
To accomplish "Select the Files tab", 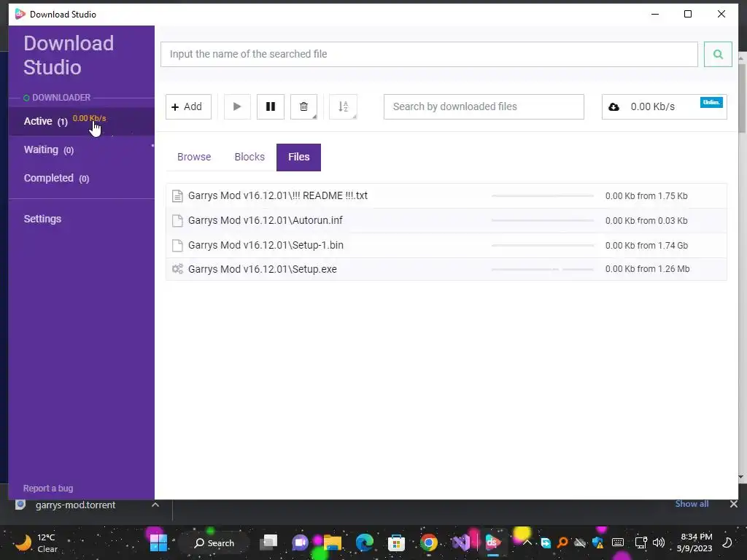I will pyautogui.click(x=298, y=157).
